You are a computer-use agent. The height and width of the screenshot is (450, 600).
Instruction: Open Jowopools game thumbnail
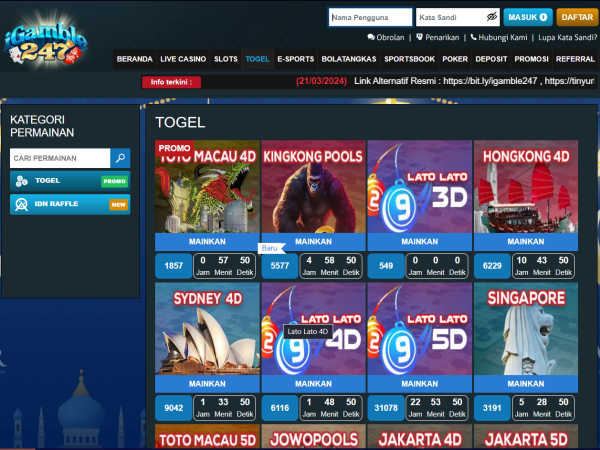pos(313,436)
